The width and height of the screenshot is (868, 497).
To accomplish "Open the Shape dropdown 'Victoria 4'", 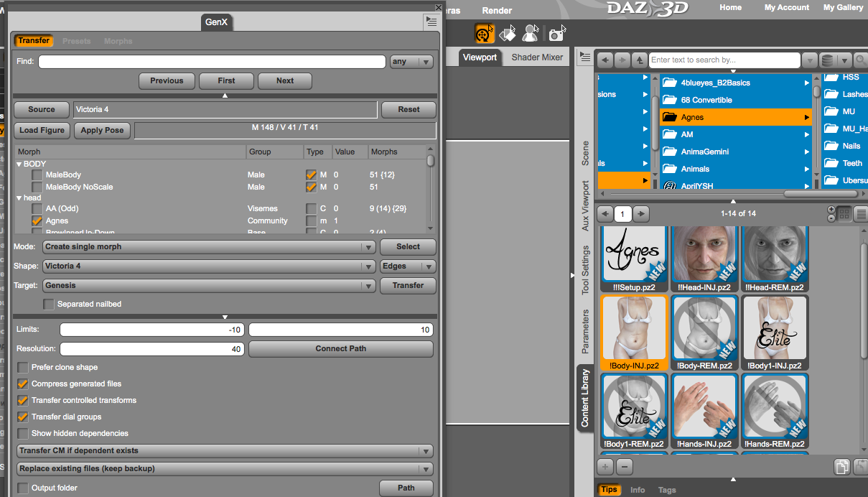I will click(x=209, y=266).
